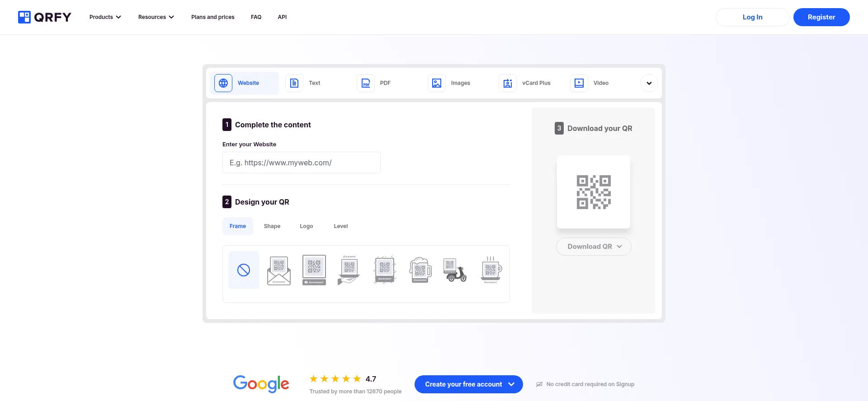Image resolution: width=868 pixels, height=401 pixels.
Task: Select the Video play icon
Action: pos(579,83)
